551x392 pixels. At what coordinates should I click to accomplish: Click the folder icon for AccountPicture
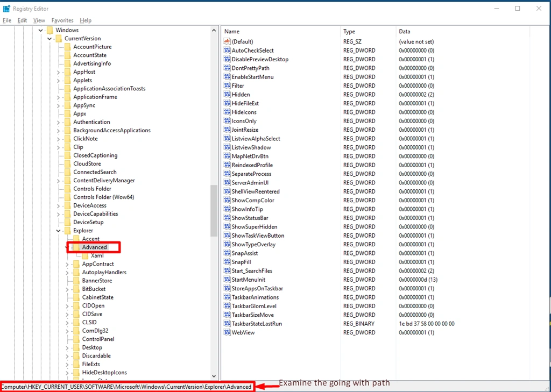67,47
